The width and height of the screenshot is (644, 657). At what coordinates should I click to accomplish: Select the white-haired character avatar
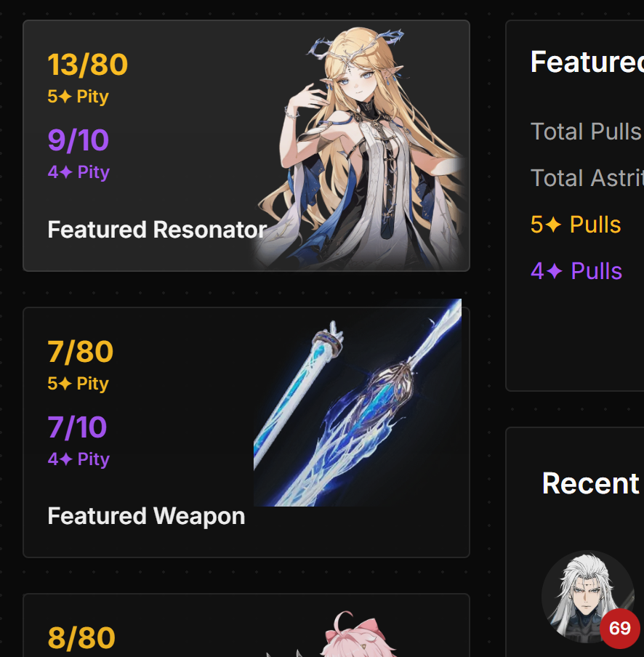(x=587, y=597)
